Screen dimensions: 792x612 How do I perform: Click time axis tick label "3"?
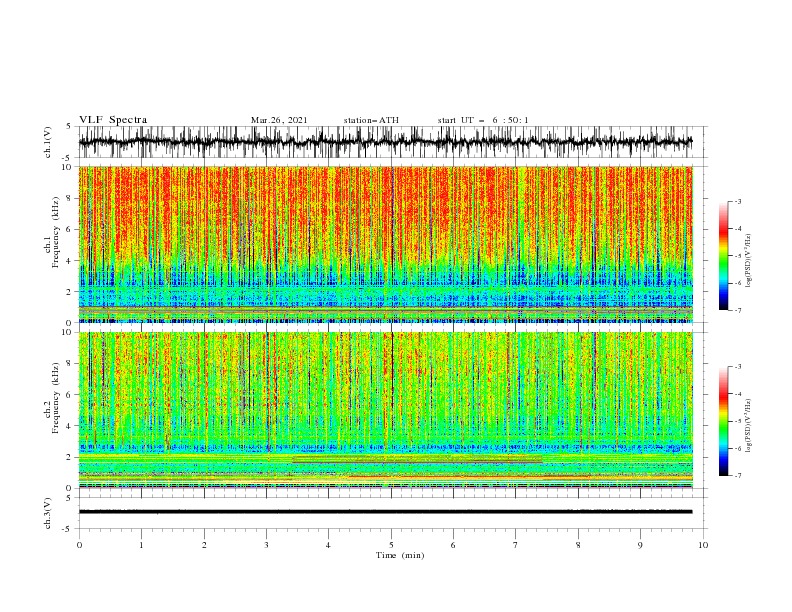click(x=266, y=545)
